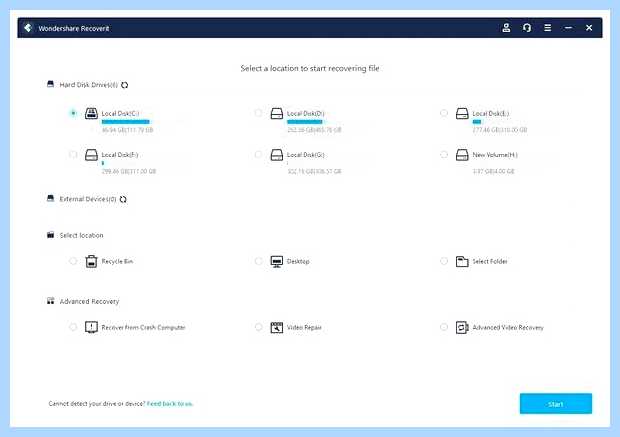
Task: Click the Local Disk(G:) label
Action: [x=306, y=155]
